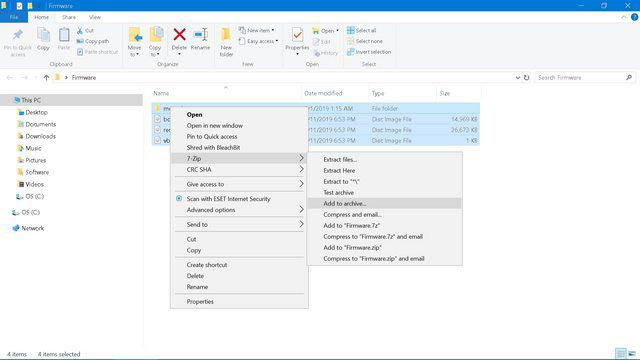Open the ribbon Open dropdown button
Viewport: 640px width, 360px height.
(x=326, y=31)
